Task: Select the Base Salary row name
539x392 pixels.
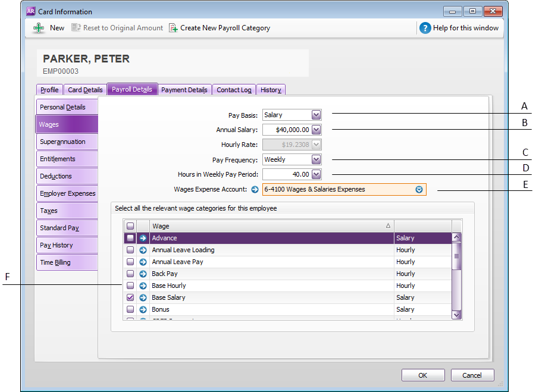Action: pyautogui.click(x=168, y=297)
